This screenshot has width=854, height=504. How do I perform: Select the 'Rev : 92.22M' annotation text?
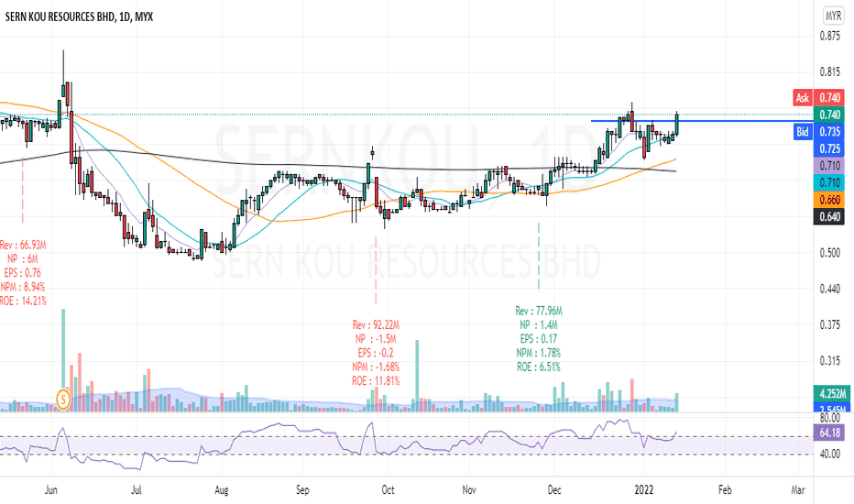pos(376,324)
